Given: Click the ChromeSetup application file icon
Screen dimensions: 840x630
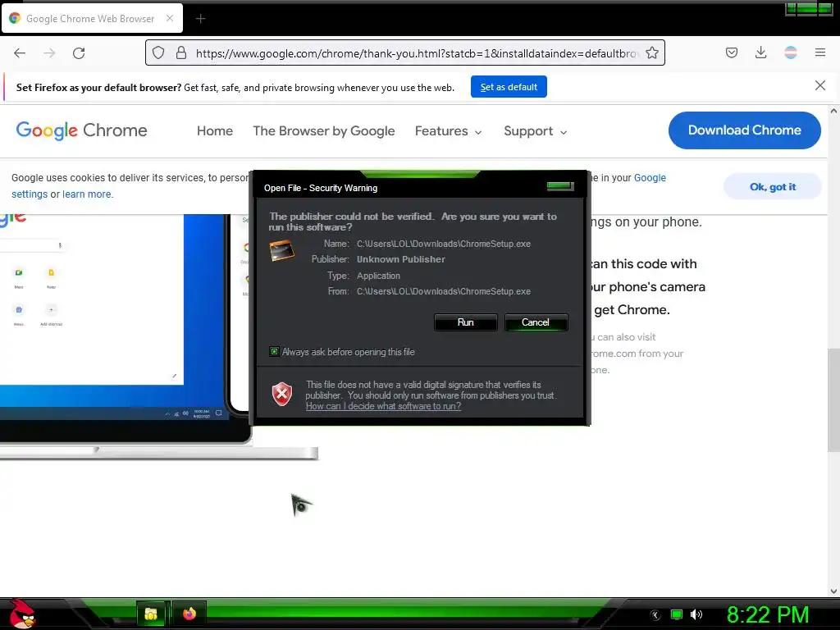Looking at the screenshot, I should tap(282, 251).
